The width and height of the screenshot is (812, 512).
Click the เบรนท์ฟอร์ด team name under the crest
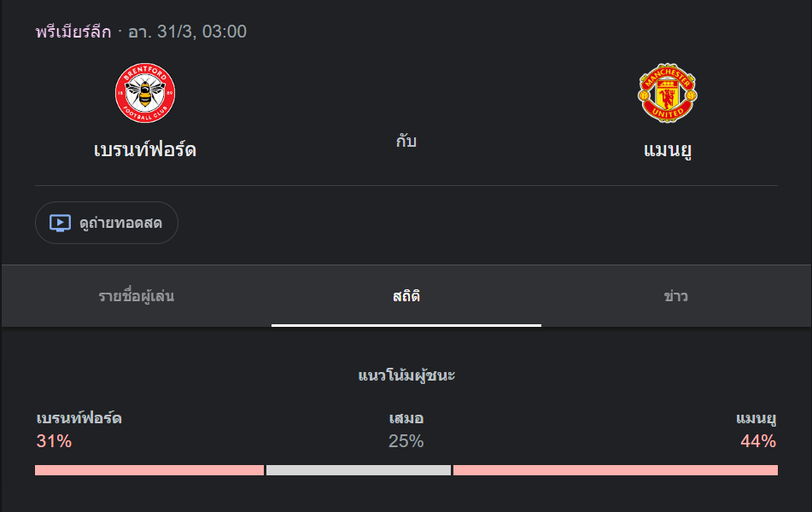coord(145,150)
